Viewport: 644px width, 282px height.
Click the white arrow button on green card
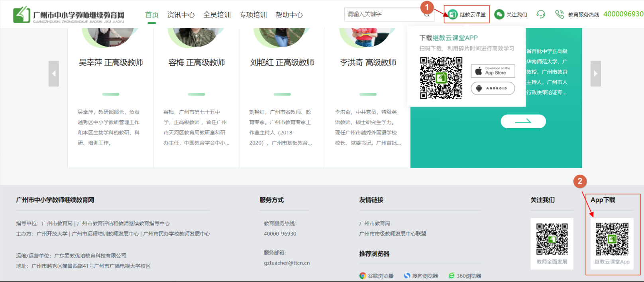pos(523,121)
